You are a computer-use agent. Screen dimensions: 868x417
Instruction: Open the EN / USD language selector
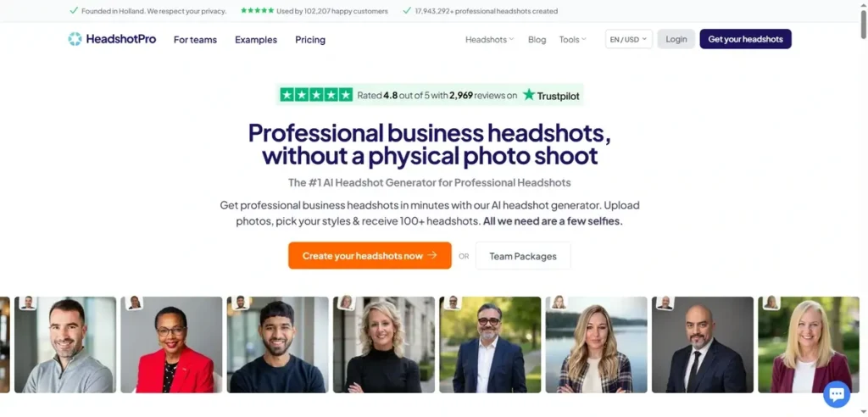(629, 39)
